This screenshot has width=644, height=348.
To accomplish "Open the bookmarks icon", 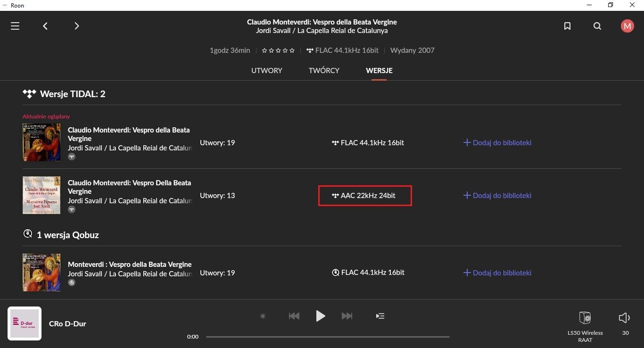I will (568, 26).
